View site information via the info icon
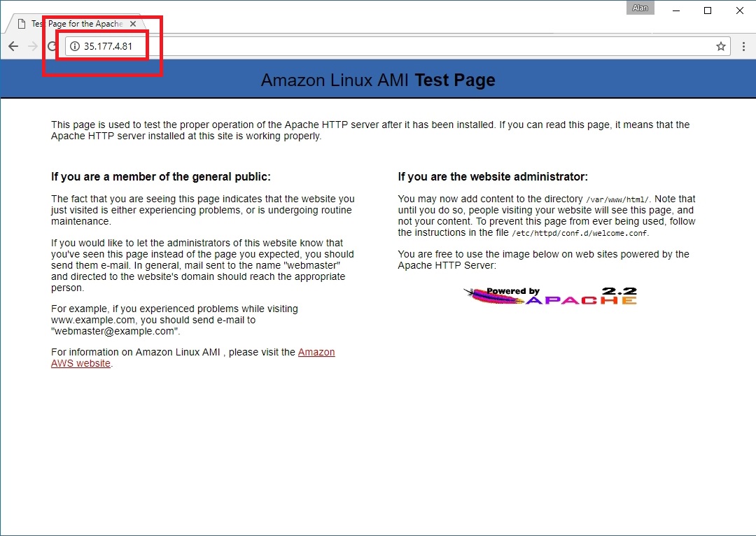 pos(75,46)
